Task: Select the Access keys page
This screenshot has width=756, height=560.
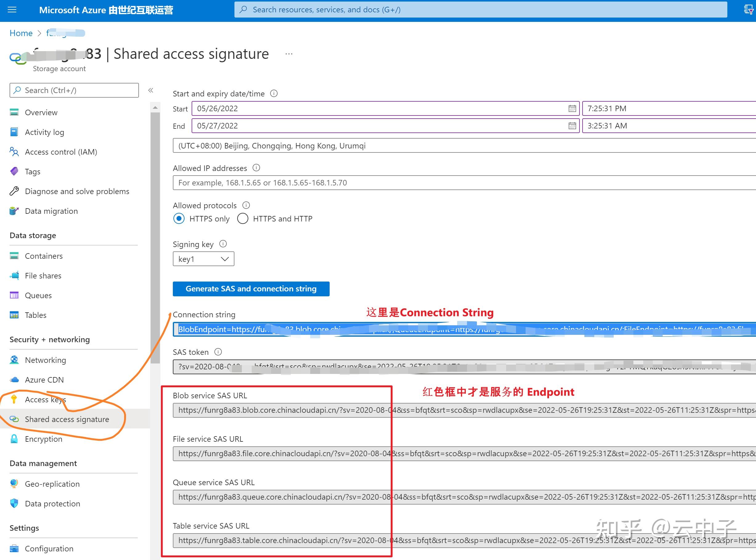Action: coord(45,399)
